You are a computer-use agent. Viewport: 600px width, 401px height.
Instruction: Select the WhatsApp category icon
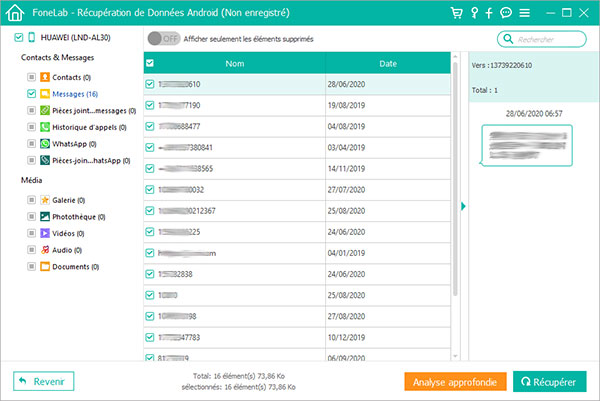[45, 143]
